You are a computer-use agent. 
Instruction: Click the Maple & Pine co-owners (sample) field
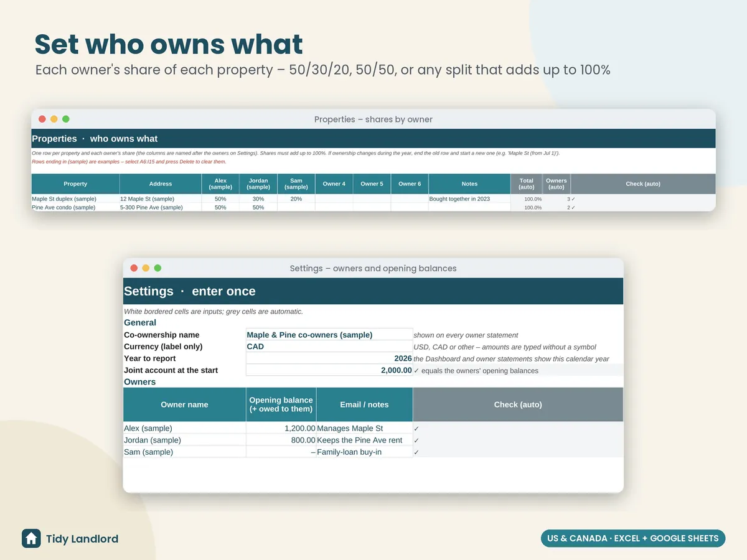[329, 335]
